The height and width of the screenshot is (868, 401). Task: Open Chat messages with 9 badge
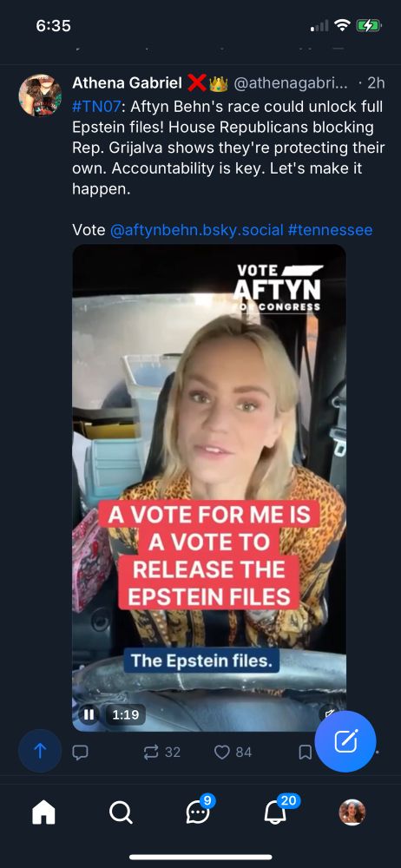pyautogui.click(x=200, y=811)
